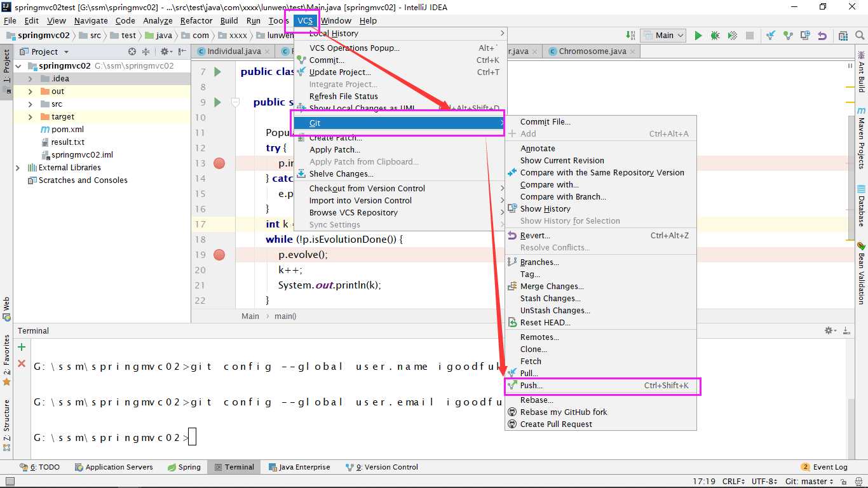Click the Build Project icon left of Main
This screenshot has height=488, width=868.
pyautogui.click(x=630, y=36)
